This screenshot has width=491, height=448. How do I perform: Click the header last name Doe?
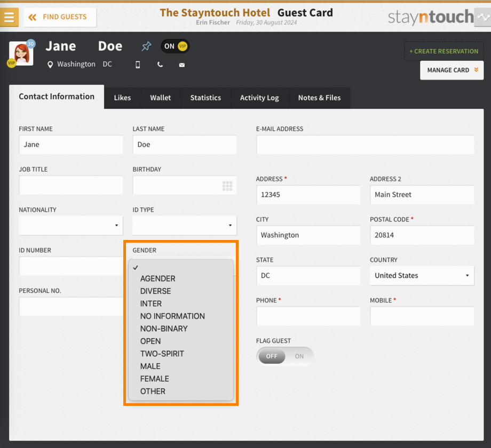(110, 46)
